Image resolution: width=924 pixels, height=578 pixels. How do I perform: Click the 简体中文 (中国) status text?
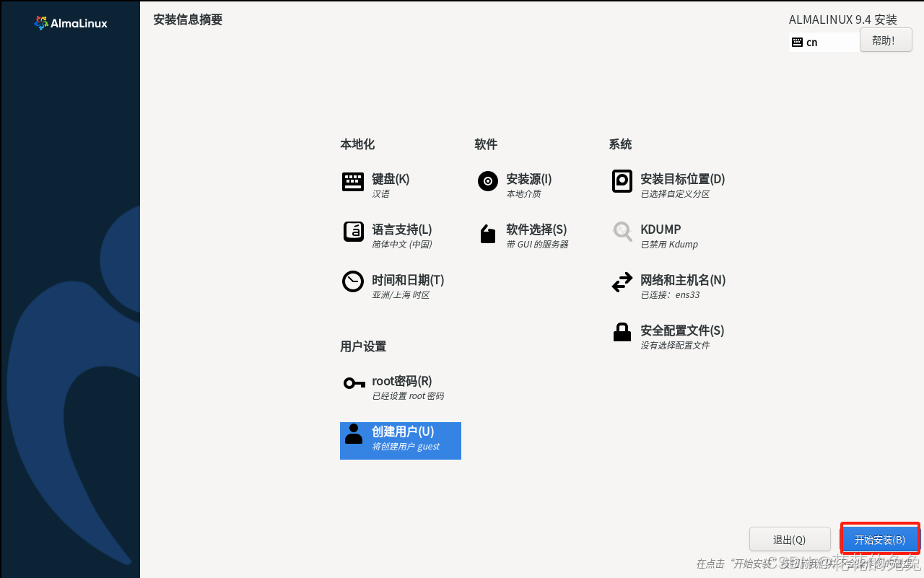pos(402,245)
